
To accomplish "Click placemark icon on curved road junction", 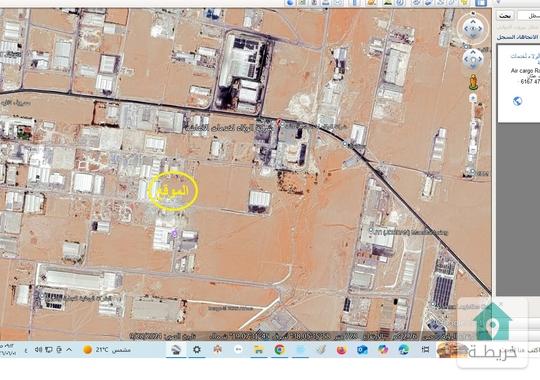I will [x=346, y=144].
